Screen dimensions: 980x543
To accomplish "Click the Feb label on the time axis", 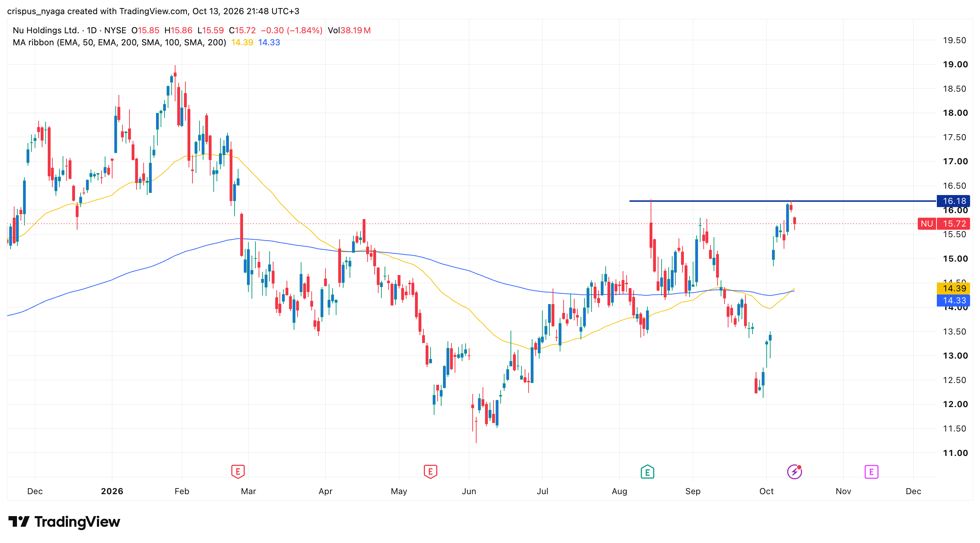I will 182,491.
